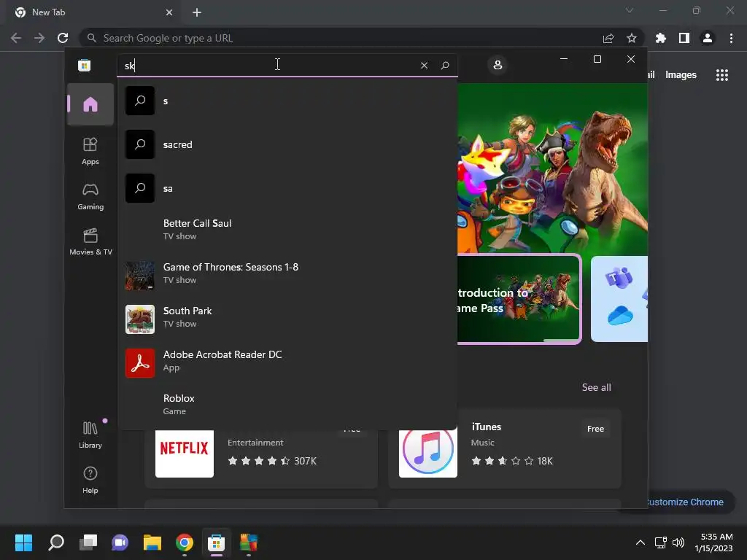Click South Park thumbnail in suggestions
The width and height of the screenshot is (747, 560).
pyautogui.click(x=139, y=319)
